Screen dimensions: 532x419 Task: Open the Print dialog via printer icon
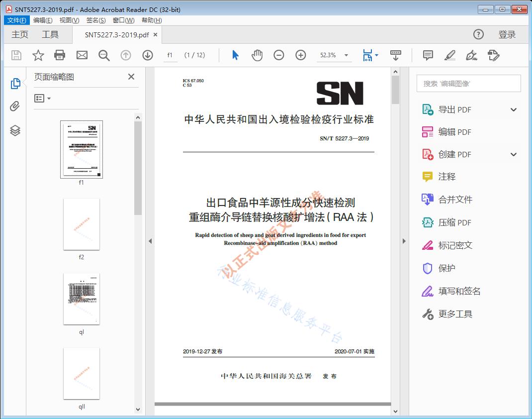(60, 55)
